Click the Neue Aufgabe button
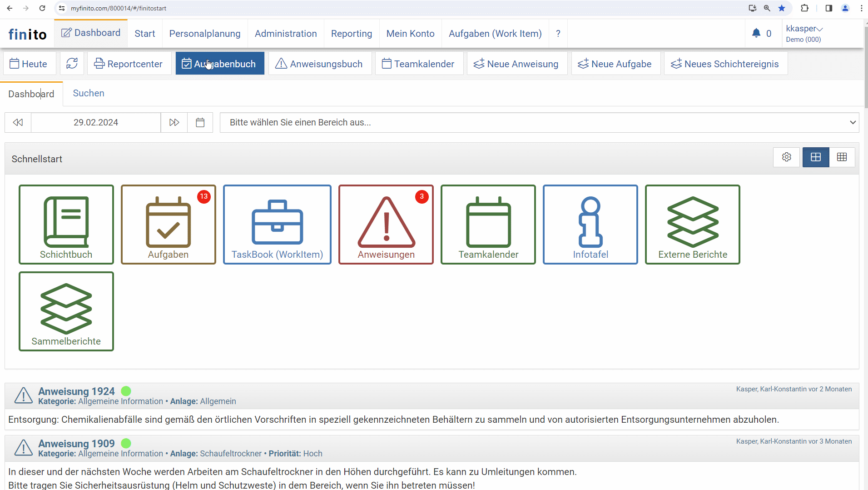 (x=615, y=64)
